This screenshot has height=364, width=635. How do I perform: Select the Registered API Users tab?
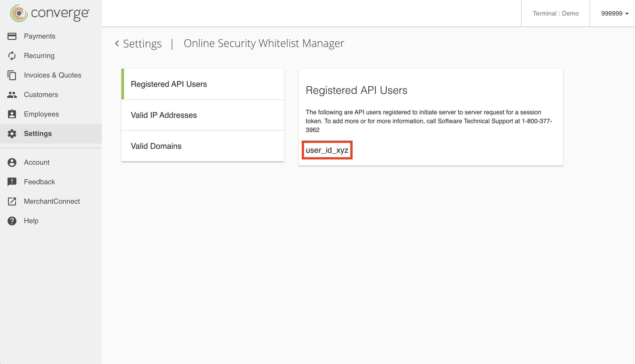(x=203, y=84)
